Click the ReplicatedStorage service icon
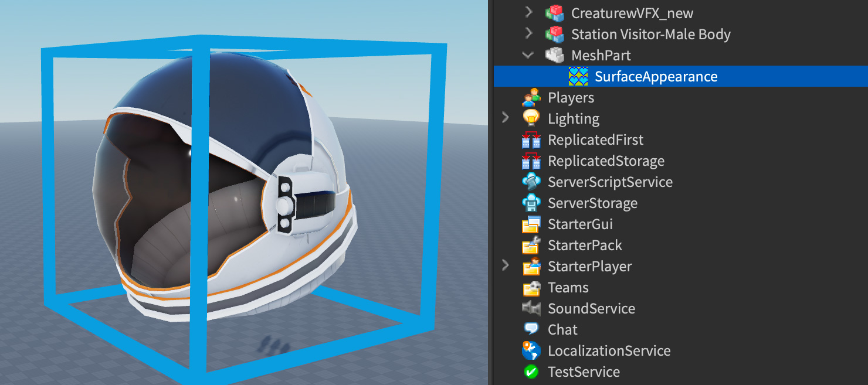Screen dimensions: 868x385 point(531,161)
